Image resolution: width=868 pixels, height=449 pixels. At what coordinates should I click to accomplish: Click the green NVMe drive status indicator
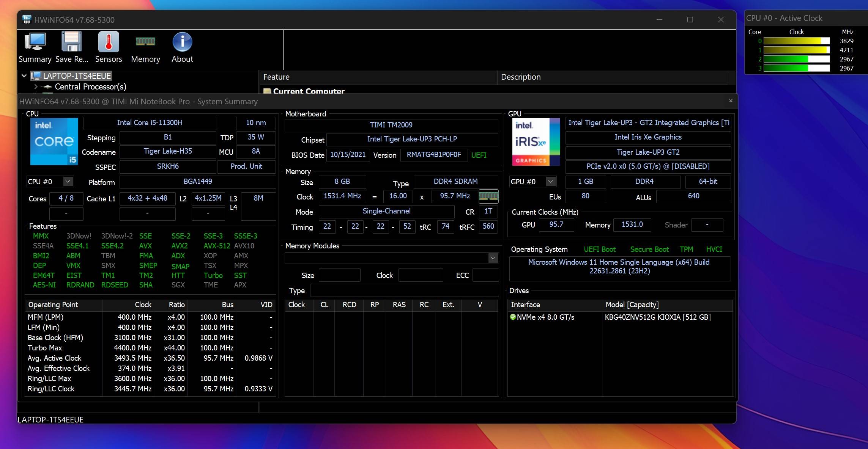(513, 317)
